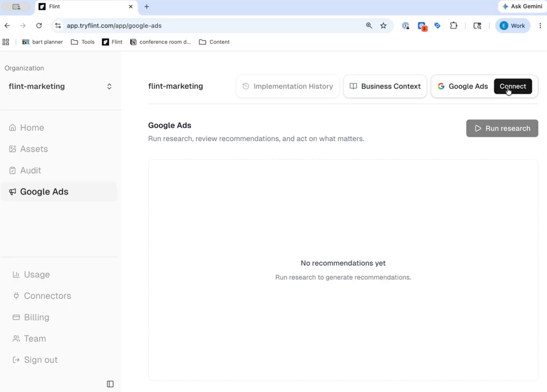Open the Usage page
Image resolution: width=547 pixels, height=392 pixels.
pos(31,274)
